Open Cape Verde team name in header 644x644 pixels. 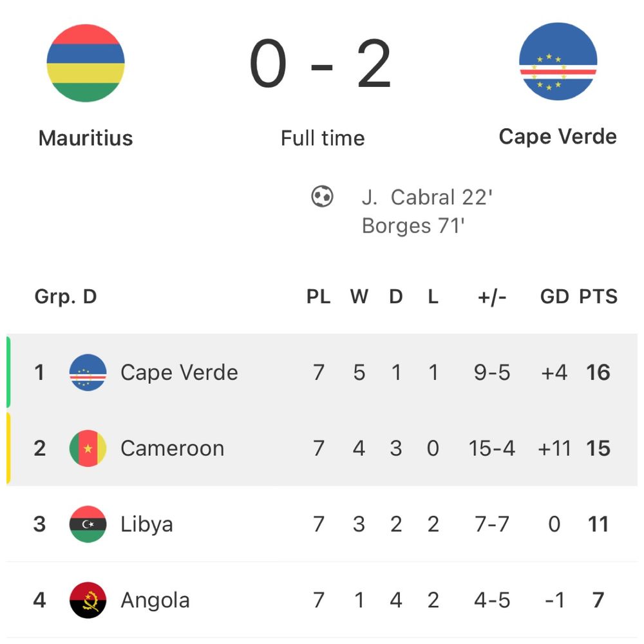coord(558,137)
